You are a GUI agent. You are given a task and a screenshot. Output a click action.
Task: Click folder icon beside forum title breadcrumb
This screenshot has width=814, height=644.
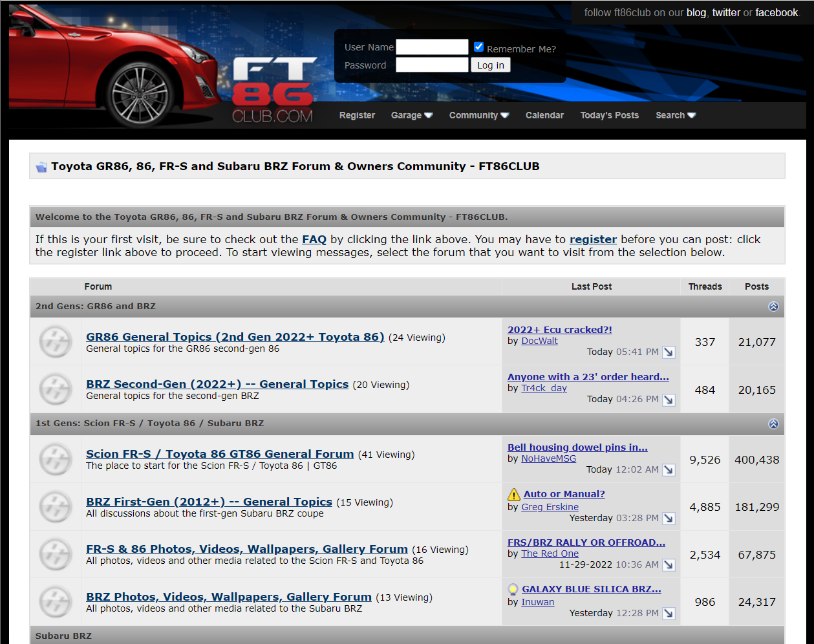[41, 167]
